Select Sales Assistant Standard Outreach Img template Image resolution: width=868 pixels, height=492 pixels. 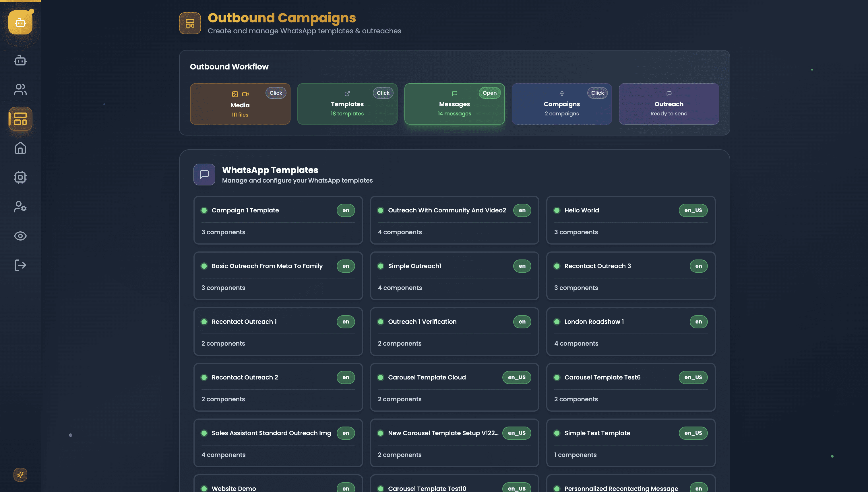pyautogui.click(x=278, y=443)
